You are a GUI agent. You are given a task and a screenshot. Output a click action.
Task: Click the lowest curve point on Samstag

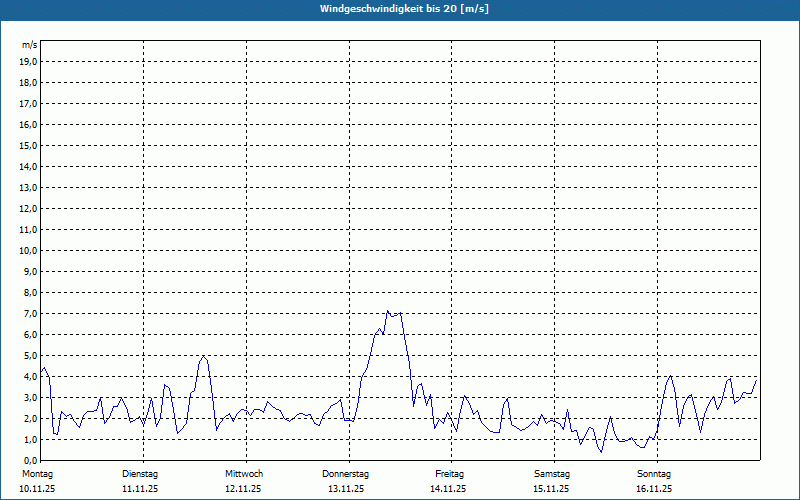[x=601, y=452]
